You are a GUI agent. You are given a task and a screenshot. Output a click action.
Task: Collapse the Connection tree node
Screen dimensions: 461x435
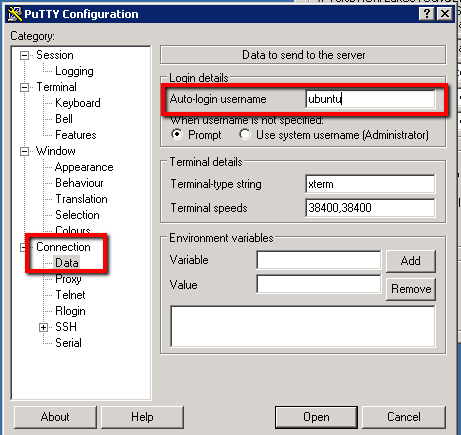(23, 247)
